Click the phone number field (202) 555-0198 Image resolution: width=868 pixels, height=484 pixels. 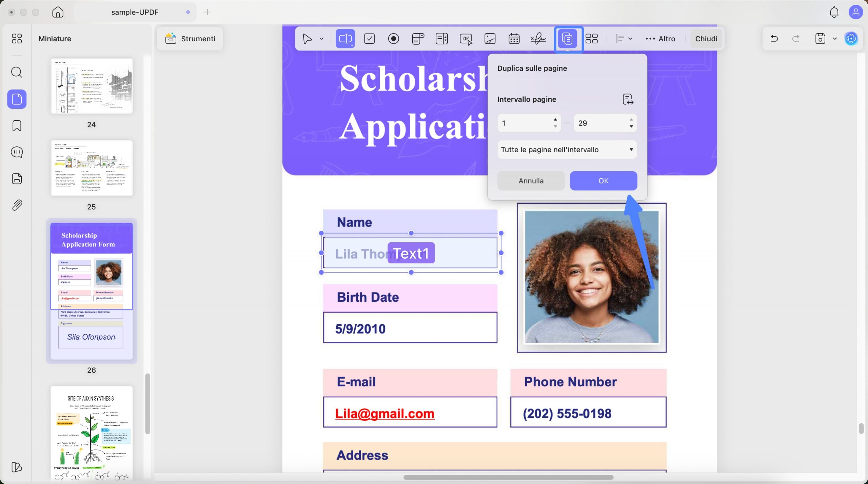tap(588, 412)
